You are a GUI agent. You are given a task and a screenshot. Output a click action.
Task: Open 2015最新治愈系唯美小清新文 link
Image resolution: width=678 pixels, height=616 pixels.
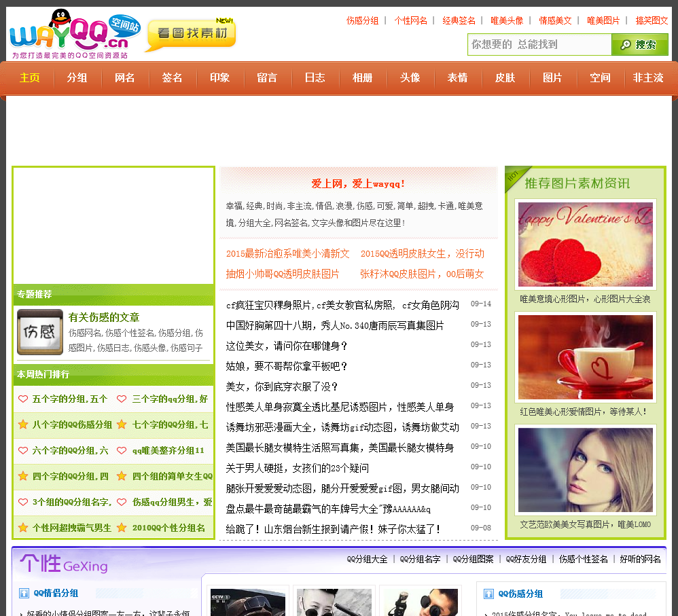coord(287,254)
